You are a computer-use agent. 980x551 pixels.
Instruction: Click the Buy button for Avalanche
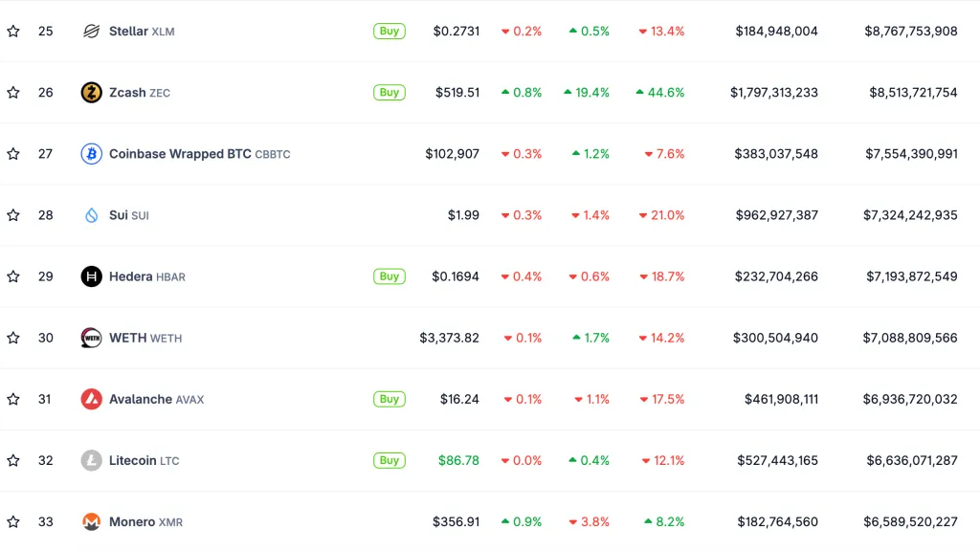pyautogui.click(x=389, y=399)
